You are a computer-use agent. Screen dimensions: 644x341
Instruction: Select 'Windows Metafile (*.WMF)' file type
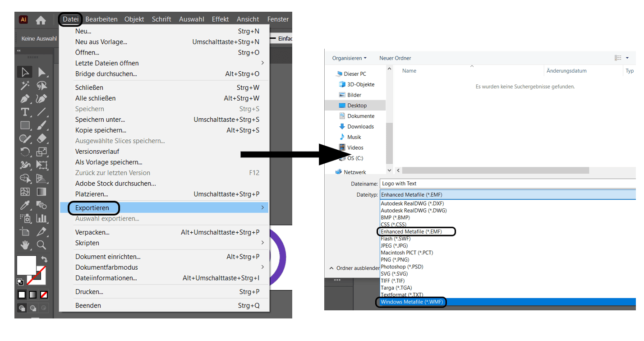[508, 302]
